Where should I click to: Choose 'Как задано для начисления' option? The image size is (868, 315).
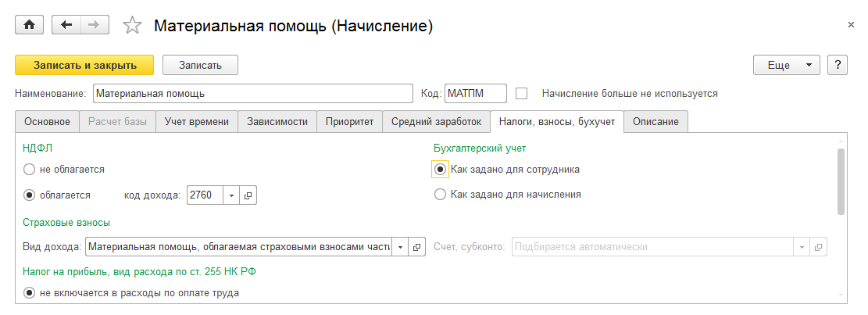pos(440,195)
